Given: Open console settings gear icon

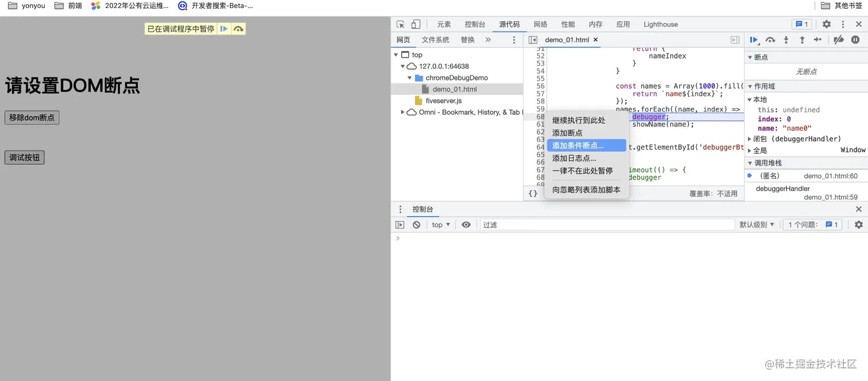Looking at the screenshot, I should (859, 225).
